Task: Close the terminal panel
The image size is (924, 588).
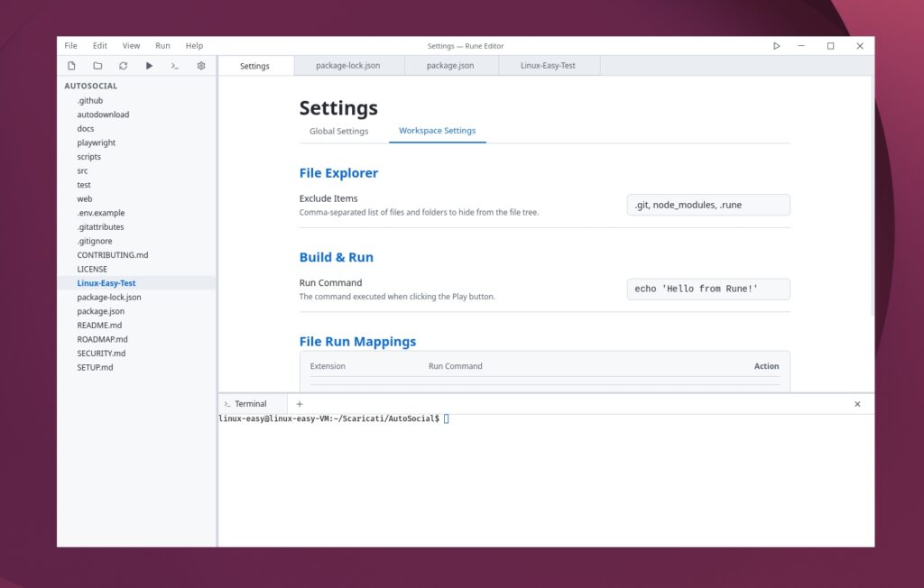Action: (857, 404)
